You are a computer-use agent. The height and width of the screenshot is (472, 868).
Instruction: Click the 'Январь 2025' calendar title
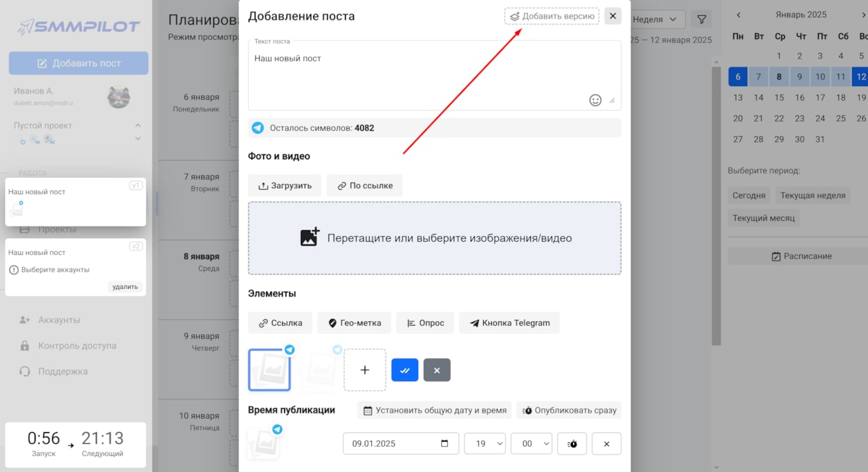[x=801, y=14]
